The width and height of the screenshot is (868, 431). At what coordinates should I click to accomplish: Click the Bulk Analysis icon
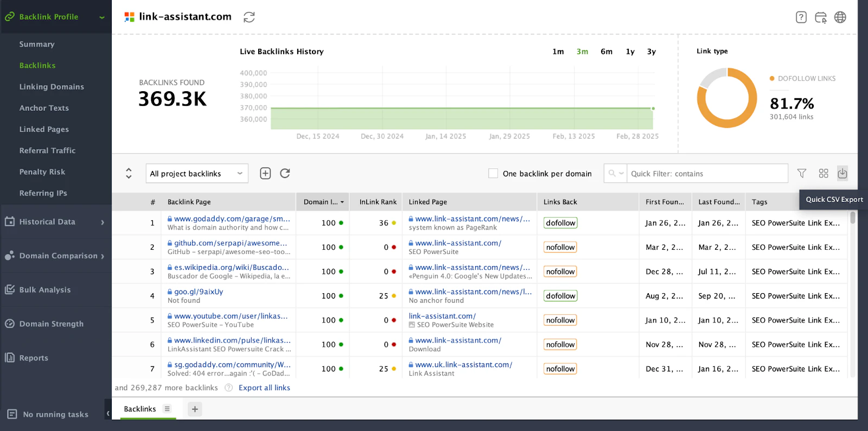[10, 289]
